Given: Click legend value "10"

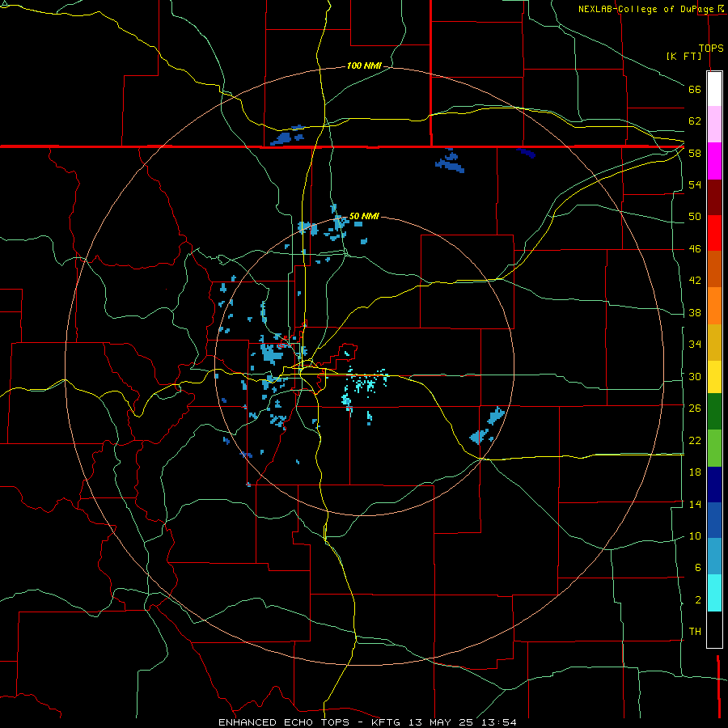Looking at the screenshot, I should point(695,535).
